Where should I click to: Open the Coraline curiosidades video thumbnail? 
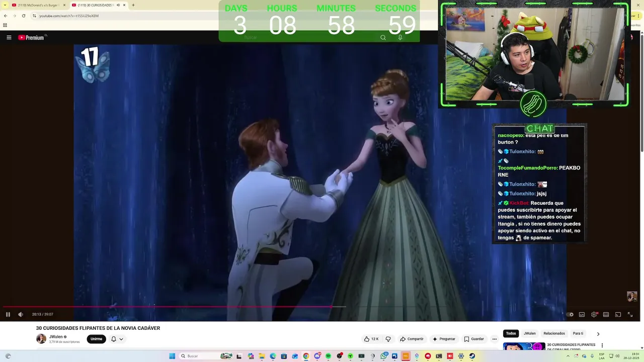click(x=524, y=346)
